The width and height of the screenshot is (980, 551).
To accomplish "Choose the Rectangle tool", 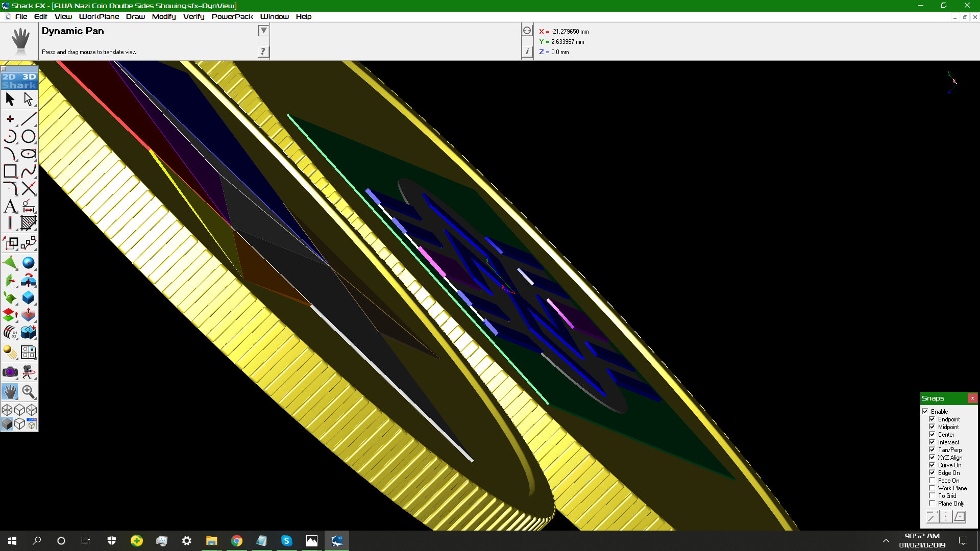I will (10, 171).
